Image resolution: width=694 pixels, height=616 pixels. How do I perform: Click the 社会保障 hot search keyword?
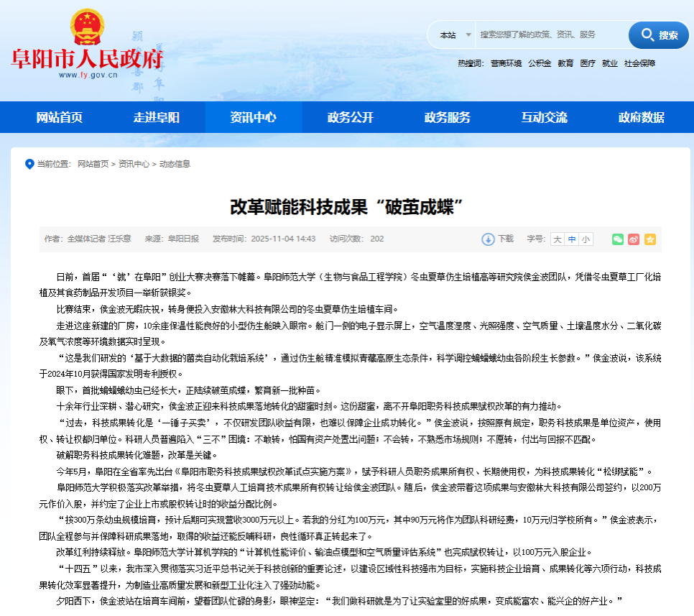point(639,63)
